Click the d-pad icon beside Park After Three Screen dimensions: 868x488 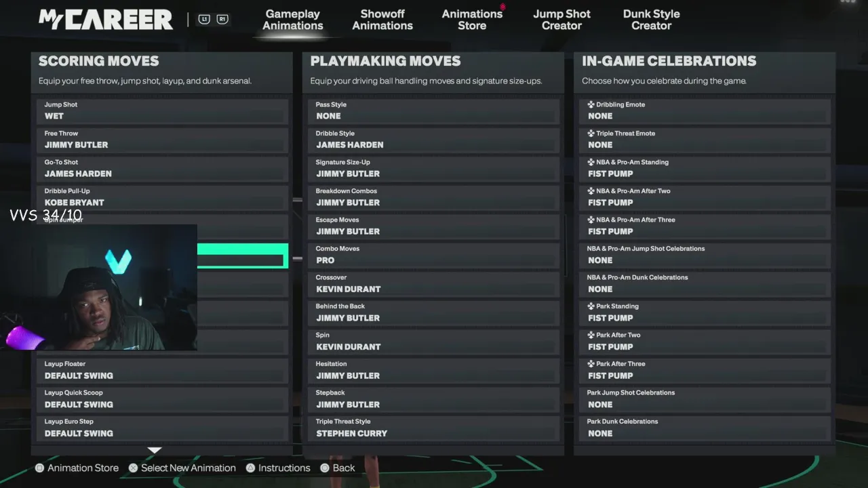pos(591,364)
